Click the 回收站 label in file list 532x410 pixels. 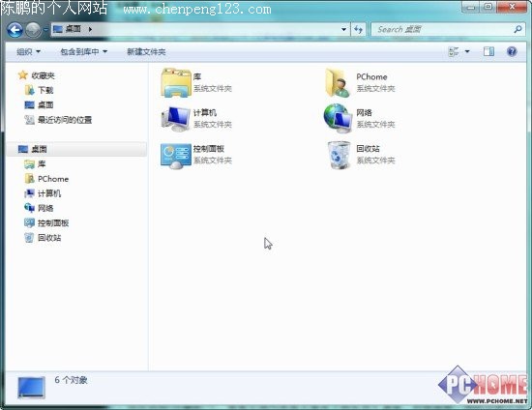[368, 149]
